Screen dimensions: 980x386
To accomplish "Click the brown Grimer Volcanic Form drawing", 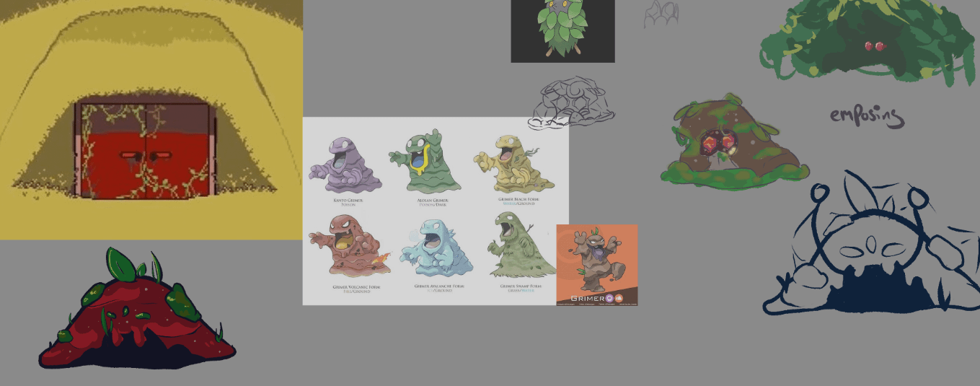I will tap(346, 247).
